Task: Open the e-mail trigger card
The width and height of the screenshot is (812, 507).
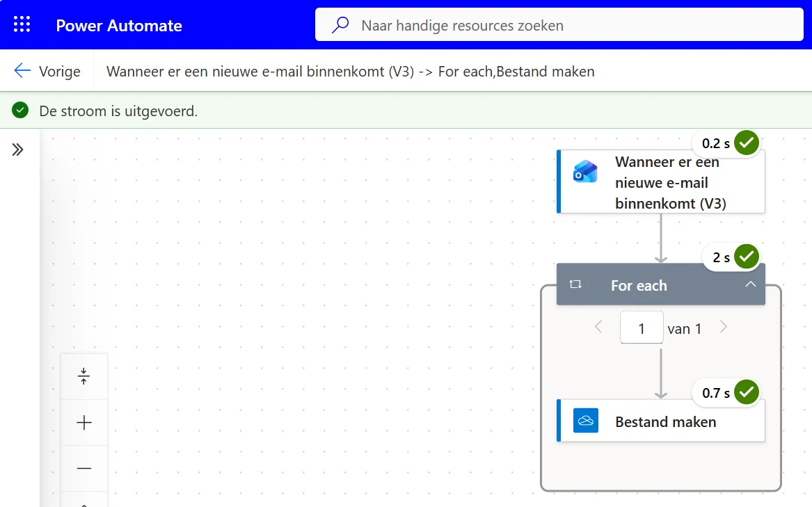Action: click(x=661, y=182)
